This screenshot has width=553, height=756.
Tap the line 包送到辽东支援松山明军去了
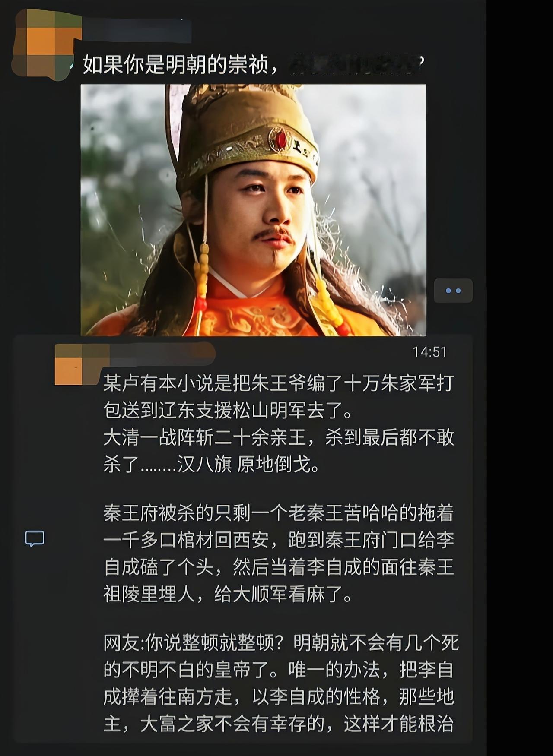228,410
